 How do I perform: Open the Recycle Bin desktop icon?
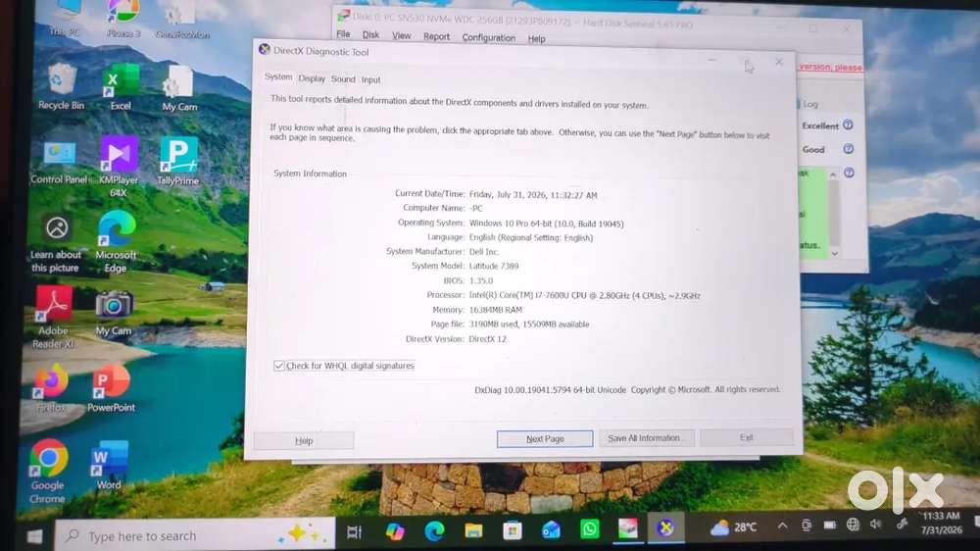pyautogui.click(x=61, y=87)
